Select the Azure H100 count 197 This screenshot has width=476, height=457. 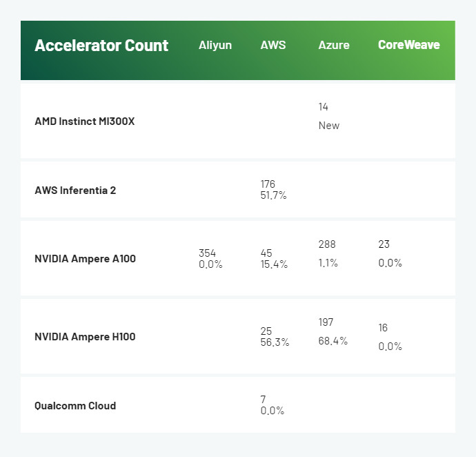[x=326, y=322]
